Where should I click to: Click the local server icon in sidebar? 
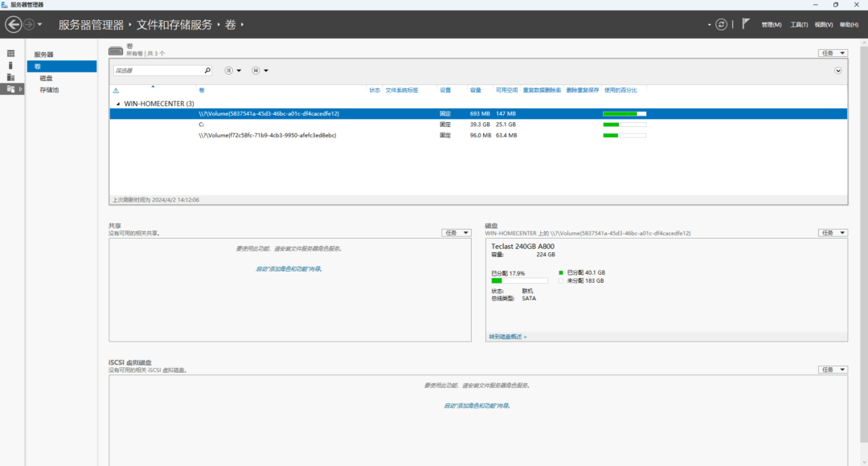tap(10, 65)
